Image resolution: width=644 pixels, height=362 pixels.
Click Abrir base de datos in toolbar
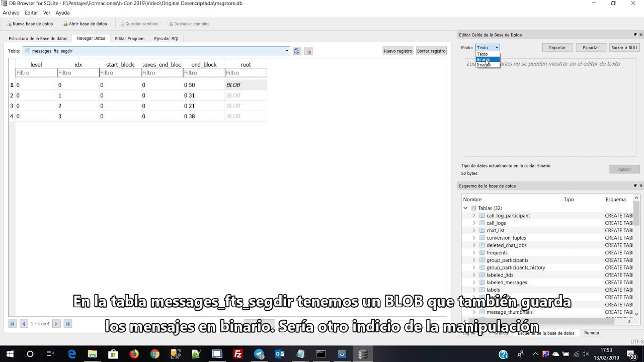coord(85,24)
